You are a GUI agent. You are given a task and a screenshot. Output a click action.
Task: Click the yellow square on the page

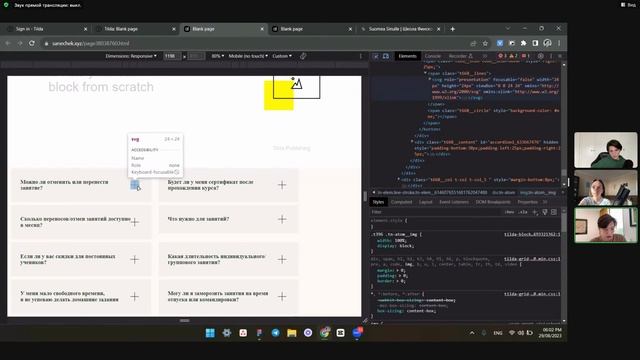coord(278,95)
